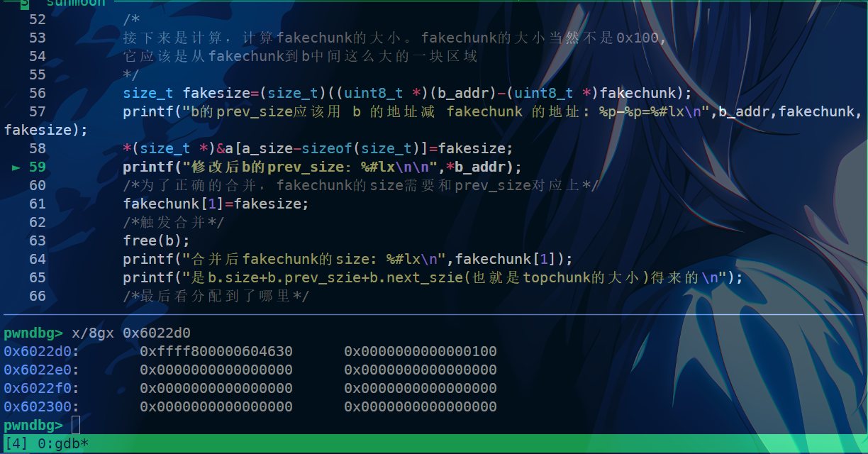Click line number 60
The image size is (868, 454).
(x=38, y=185)
